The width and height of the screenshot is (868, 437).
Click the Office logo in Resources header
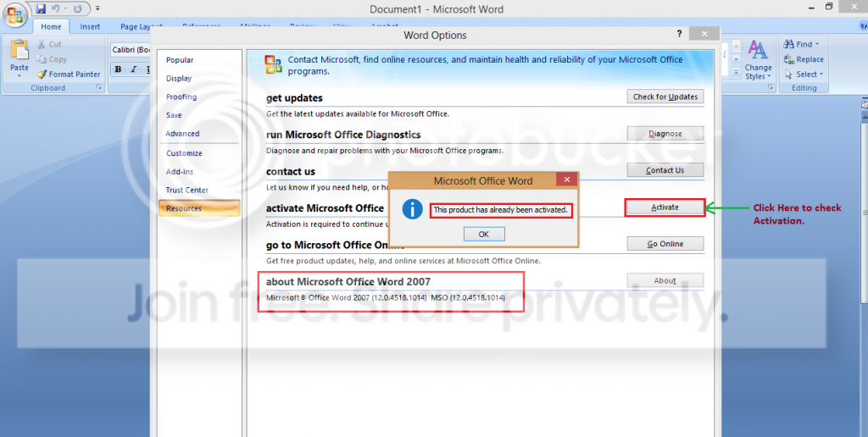point(274,64)
